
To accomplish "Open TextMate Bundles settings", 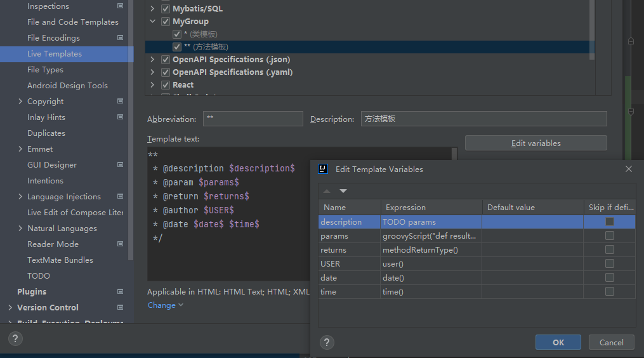I will tap(60, 260).
